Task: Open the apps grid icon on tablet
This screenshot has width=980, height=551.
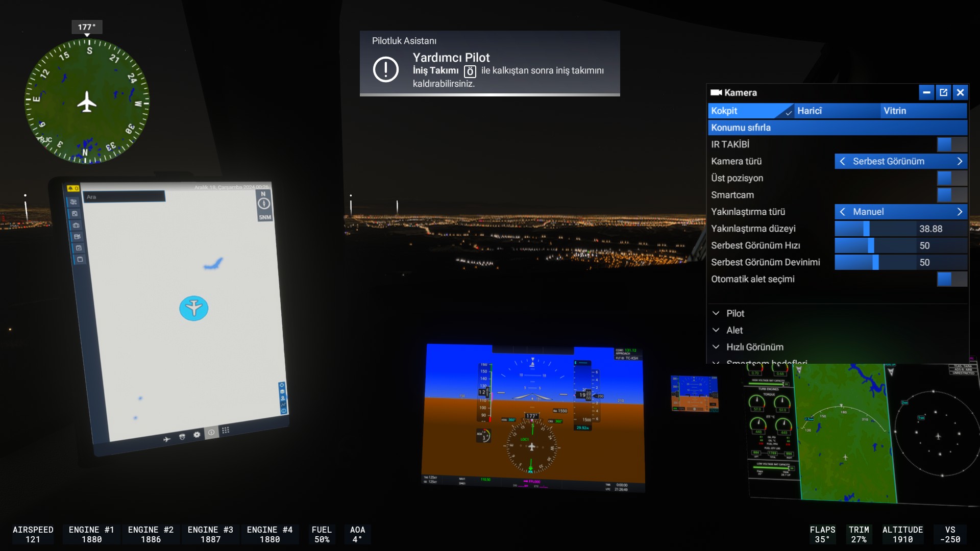Action: tap(226, 430)
